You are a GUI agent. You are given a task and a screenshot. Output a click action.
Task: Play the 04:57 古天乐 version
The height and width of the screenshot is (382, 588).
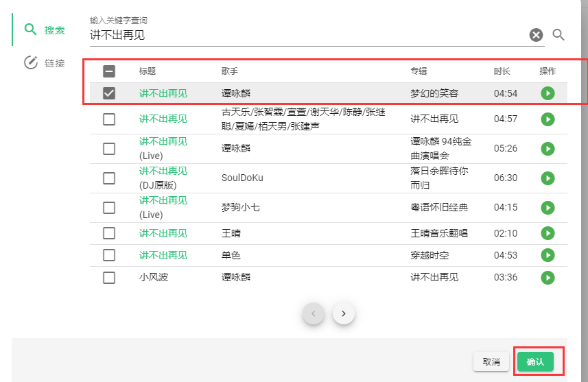coord(548,119)
